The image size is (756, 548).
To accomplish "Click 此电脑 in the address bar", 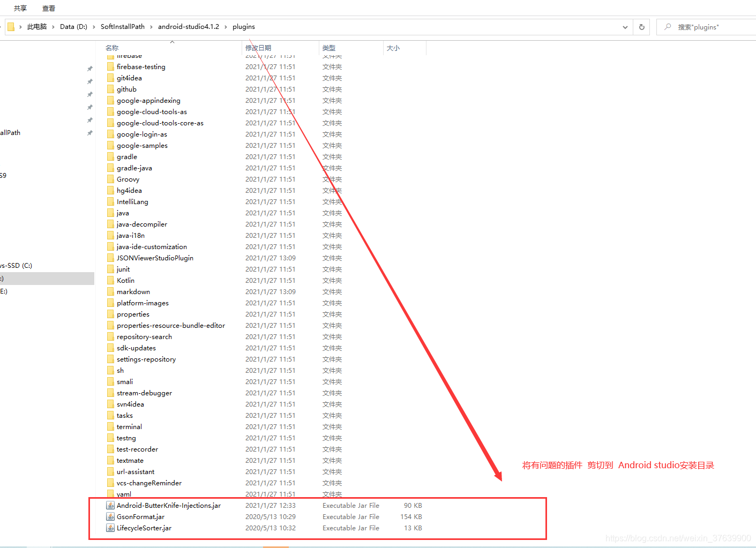I will (37, 27).
